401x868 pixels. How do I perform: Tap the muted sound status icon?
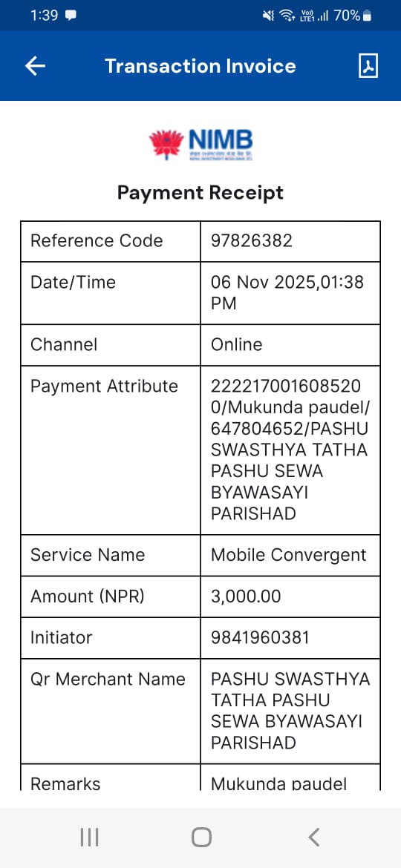(268, 16)
